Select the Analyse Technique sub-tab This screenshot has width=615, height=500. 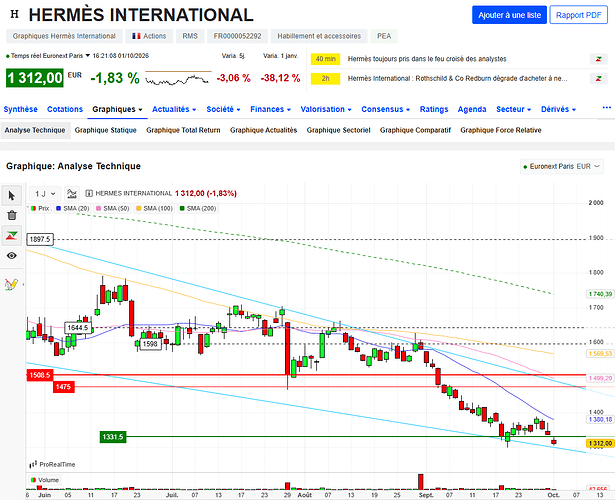[x=35, y=130]
